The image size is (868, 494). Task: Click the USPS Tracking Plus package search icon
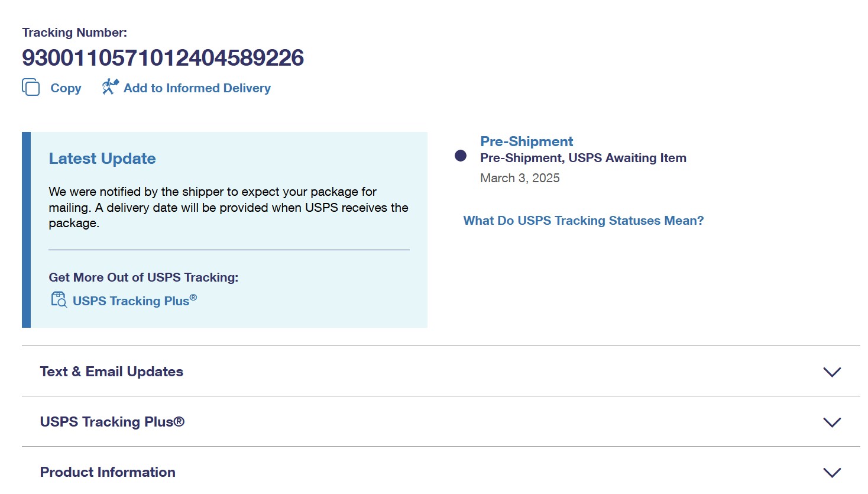click(59, 300)
